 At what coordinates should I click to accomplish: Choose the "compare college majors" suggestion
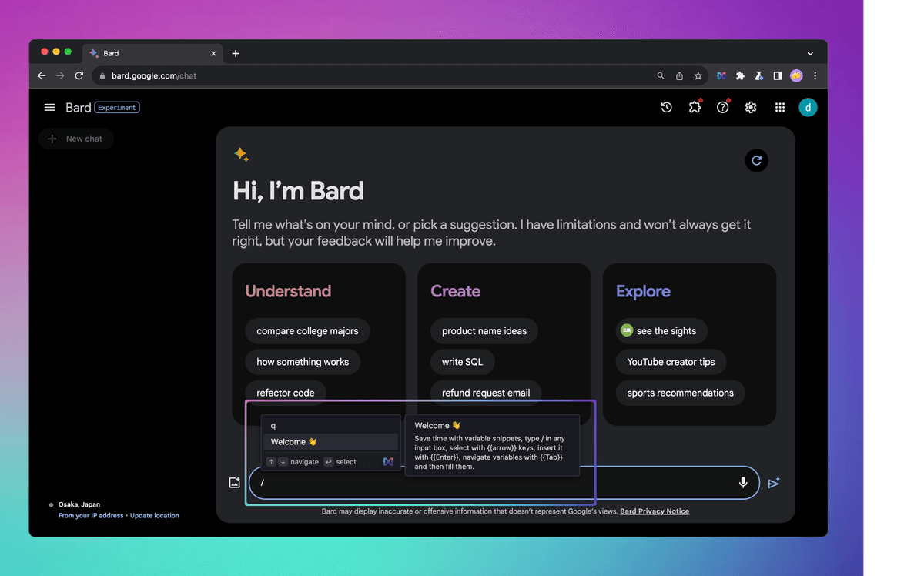(307, 331)
